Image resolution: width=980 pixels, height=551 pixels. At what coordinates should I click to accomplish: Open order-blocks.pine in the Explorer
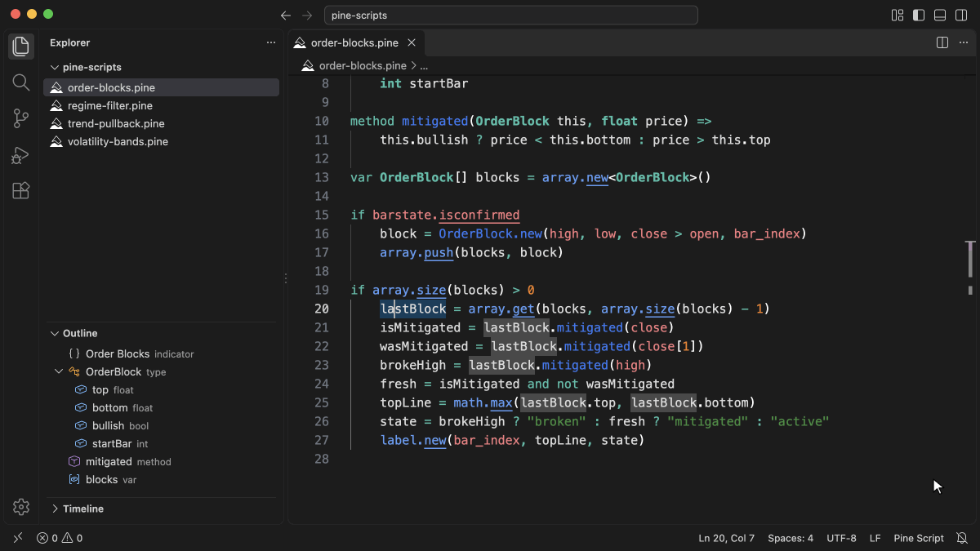click(161, 87)
